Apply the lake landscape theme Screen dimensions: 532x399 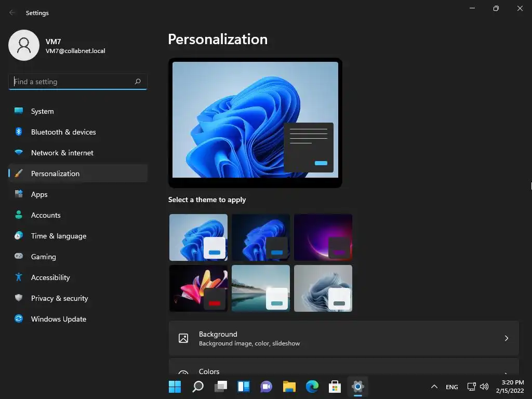(261, 288)
